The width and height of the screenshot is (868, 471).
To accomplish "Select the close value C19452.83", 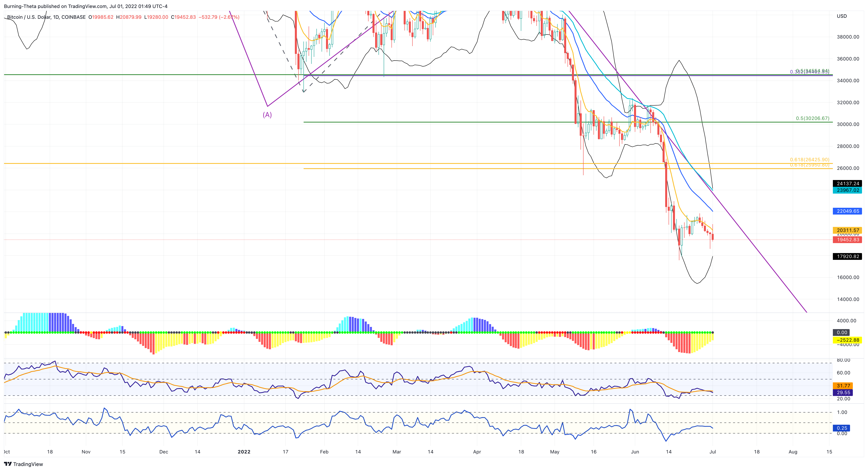I will [x=183, y=17].
